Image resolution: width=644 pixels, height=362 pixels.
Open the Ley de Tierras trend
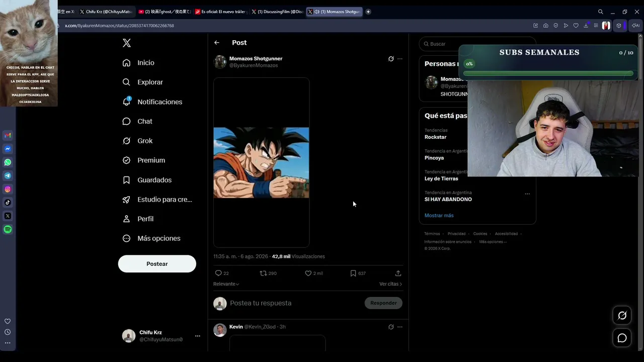click(441, 178)
